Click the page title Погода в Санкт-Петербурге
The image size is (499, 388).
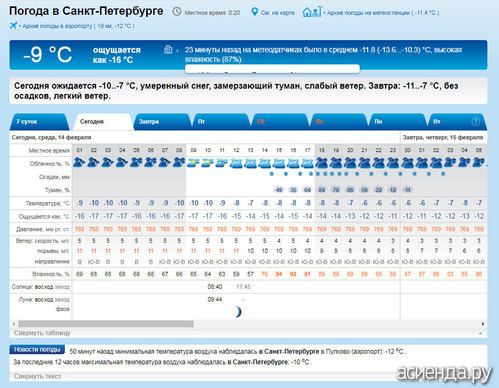pyautogui.click(x=86, y=11)
